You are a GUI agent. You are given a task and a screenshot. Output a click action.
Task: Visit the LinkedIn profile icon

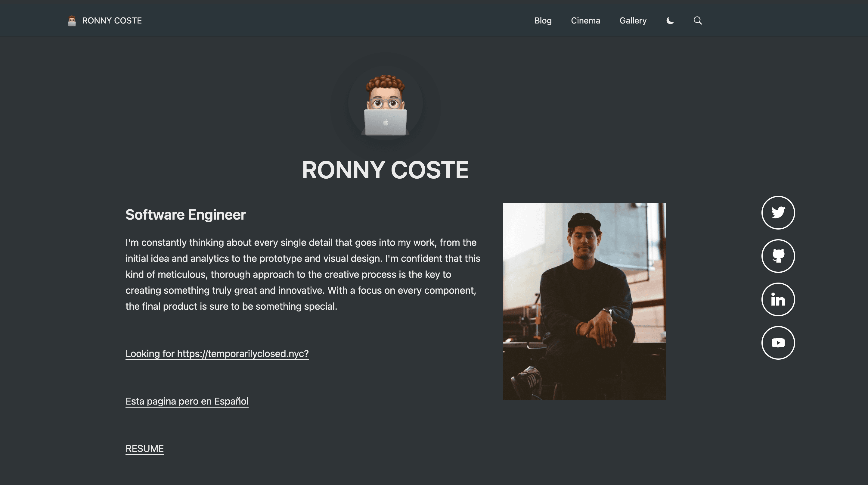click(778, 299)
